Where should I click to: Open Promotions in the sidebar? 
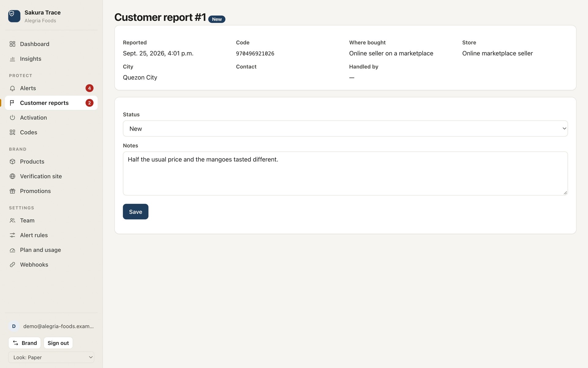coord(51,191)
